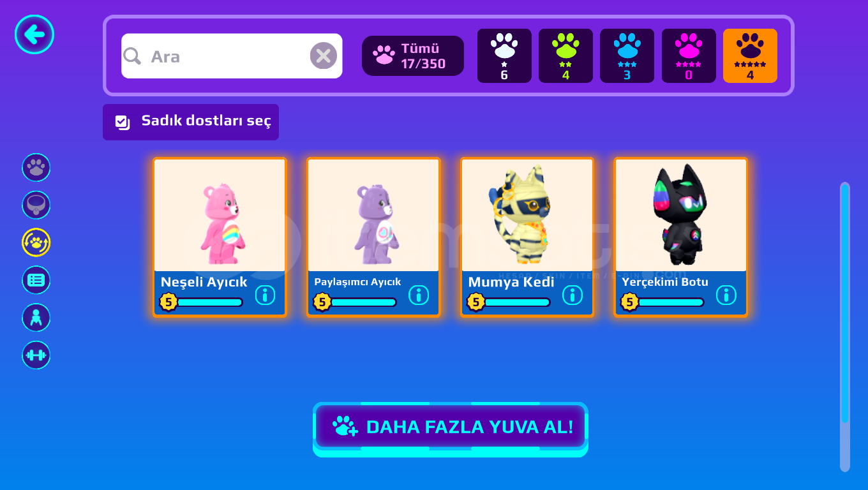Click DAHA FAZLA YUVA AL! button
Viewport: 868px width, 490px height.
[x=451, y=427]
